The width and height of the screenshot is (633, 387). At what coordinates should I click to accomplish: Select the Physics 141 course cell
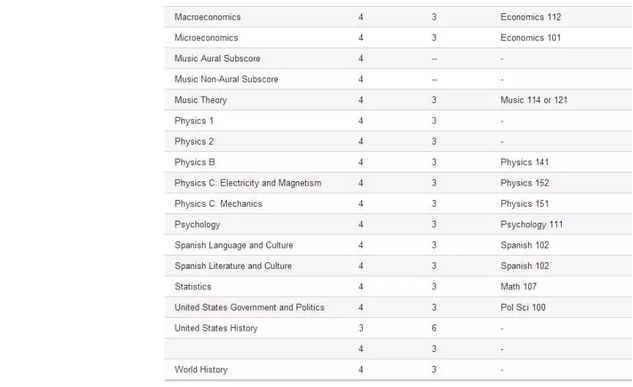click(x=524, y=162)
